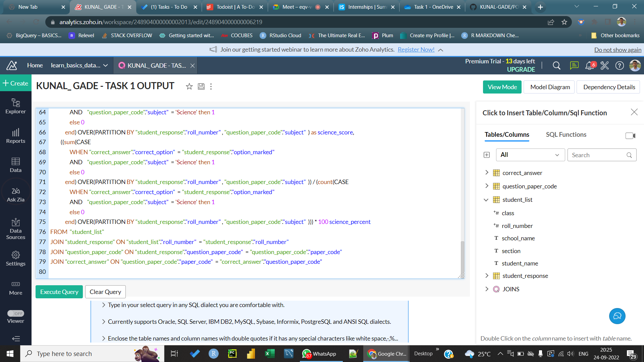Open the video camera help icon
Image resolution: width=644 pixels, height=362 pixels.
point(630,135)
